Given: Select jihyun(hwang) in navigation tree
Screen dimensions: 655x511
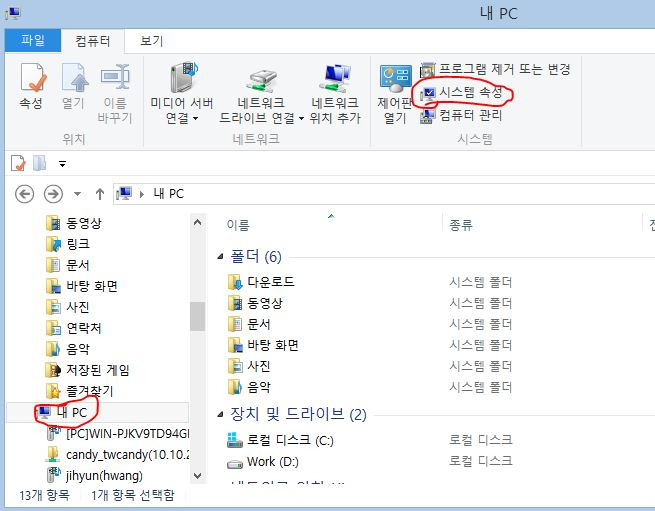Looking at the screenshot, I should tap(95, 475).
